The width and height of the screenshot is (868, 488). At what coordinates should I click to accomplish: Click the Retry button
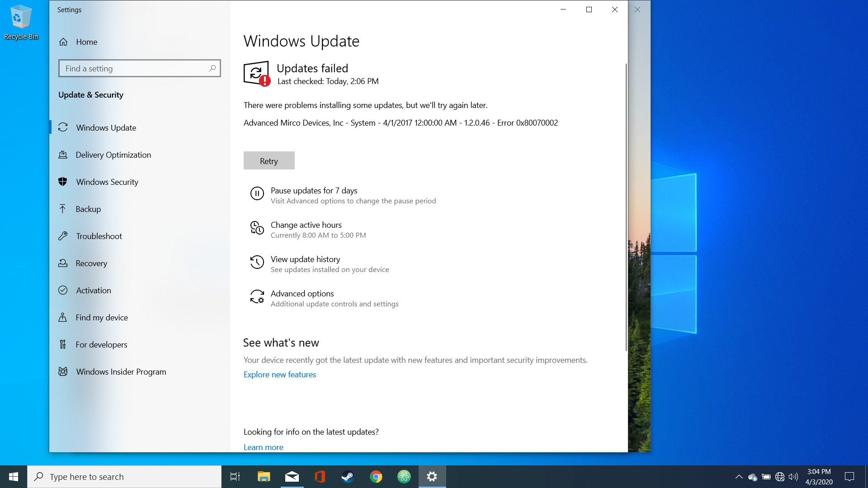(269, 160)
